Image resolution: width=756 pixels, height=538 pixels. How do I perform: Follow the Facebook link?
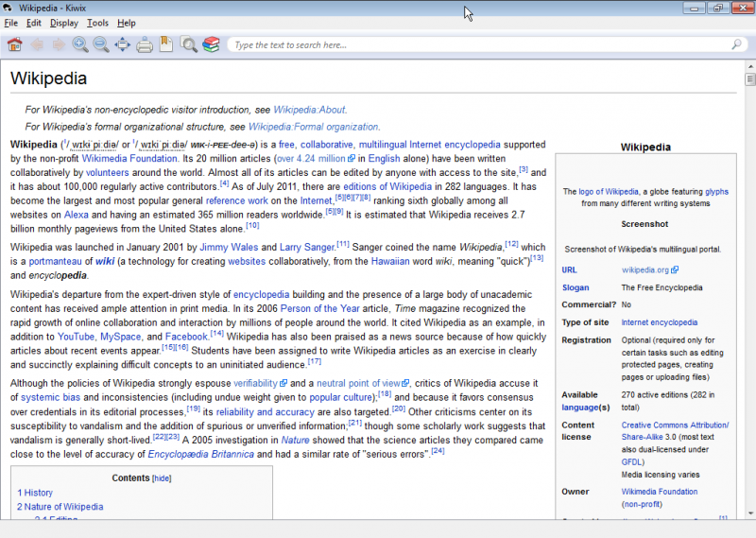186,337
